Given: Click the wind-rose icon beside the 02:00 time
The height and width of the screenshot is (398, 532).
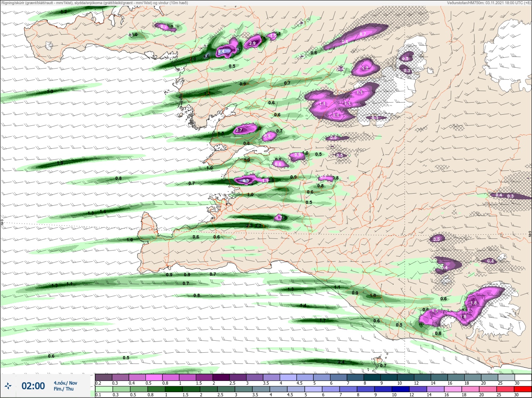Looking at the screenshot, I should click(8, 386).
